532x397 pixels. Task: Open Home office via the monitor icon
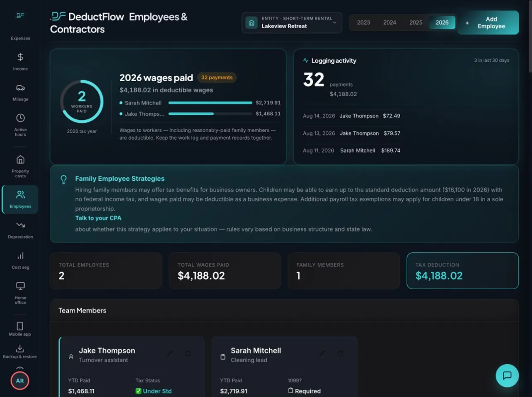pyautogui.click(x=20, y=286)
